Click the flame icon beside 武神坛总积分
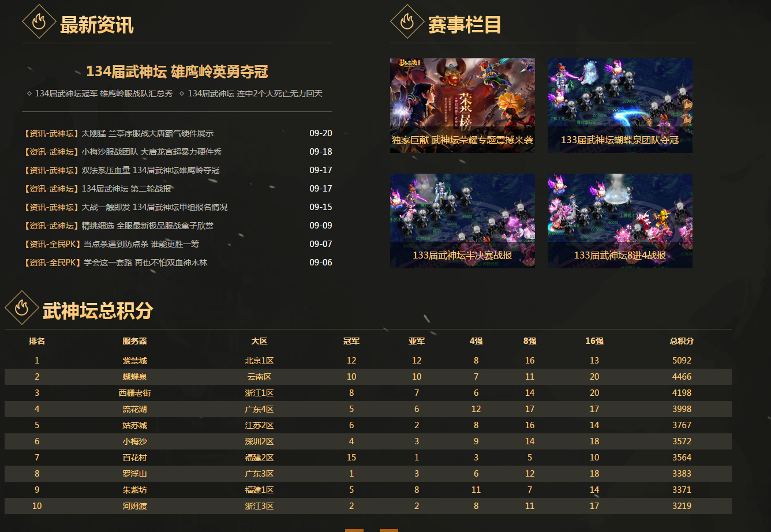Screen dimensions: 771x532 pyautogui.click(x=22, y=308)
